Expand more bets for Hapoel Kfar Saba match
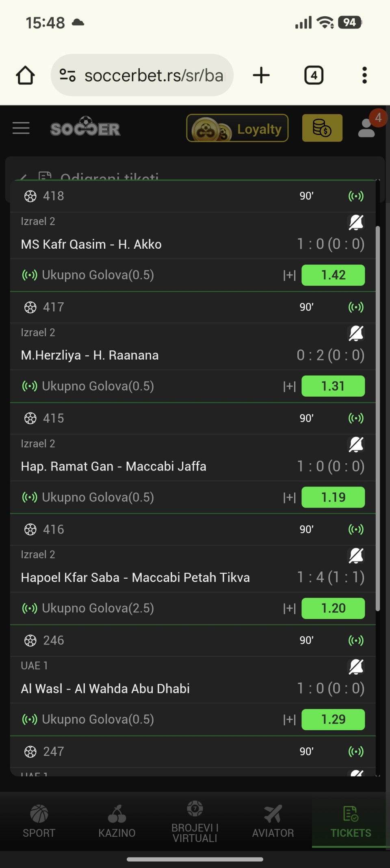390x868 pixels. point(289,608)
